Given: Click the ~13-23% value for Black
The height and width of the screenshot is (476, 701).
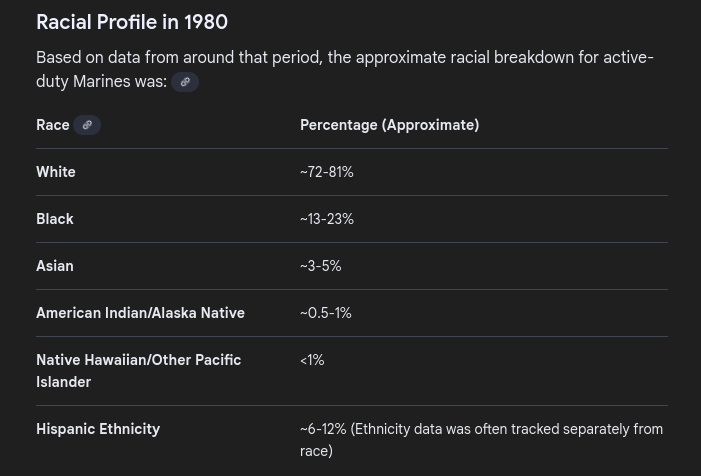Looking at the screenshot, I should pyautogui.click(x=327, y=219).
